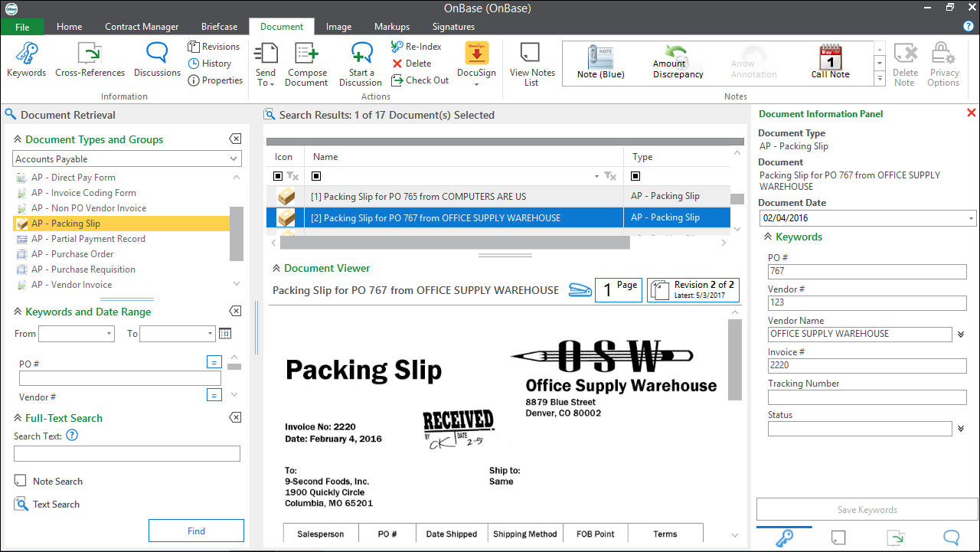Open the To date dropdown
This screenshot has width=980, height=552.
[x=210, y=334]
